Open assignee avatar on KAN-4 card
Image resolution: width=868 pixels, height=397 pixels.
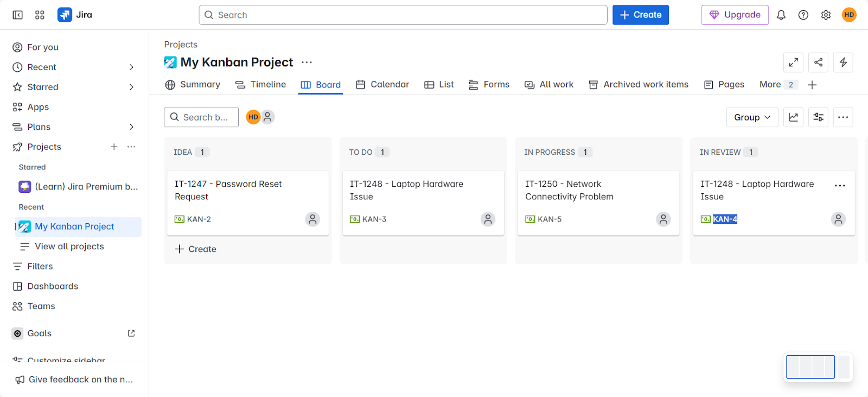tap(838, 219)
